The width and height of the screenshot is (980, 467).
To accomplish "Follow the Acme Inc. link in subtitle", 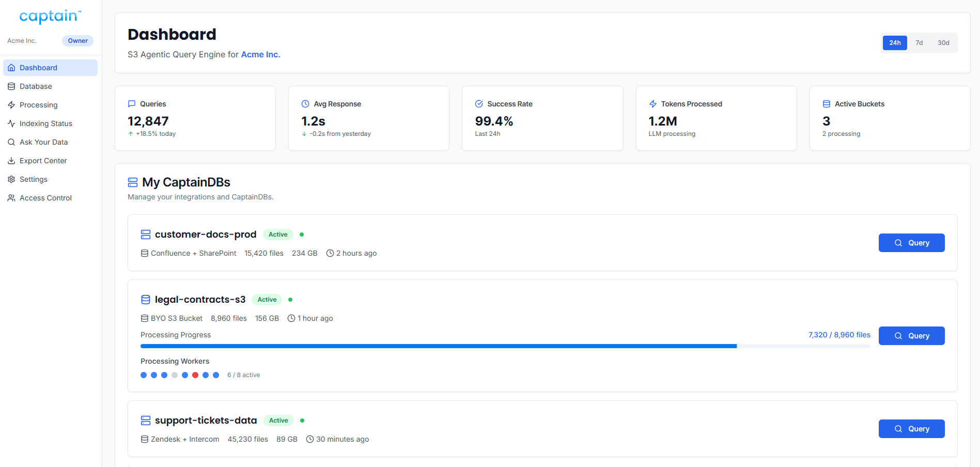I will click(x=260, y=54).
